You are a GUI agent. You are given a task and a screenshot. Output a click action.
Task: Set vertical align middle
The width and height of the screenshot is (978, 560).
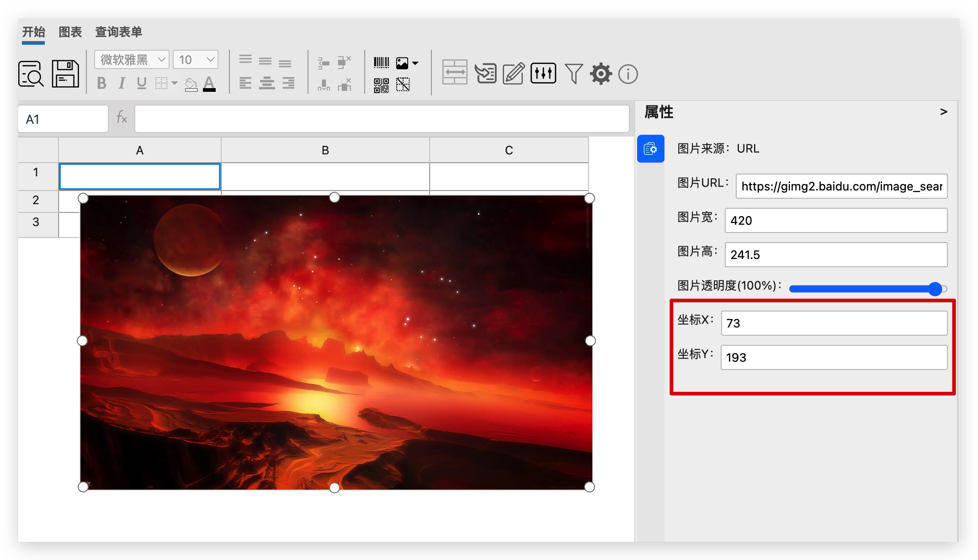265,61
